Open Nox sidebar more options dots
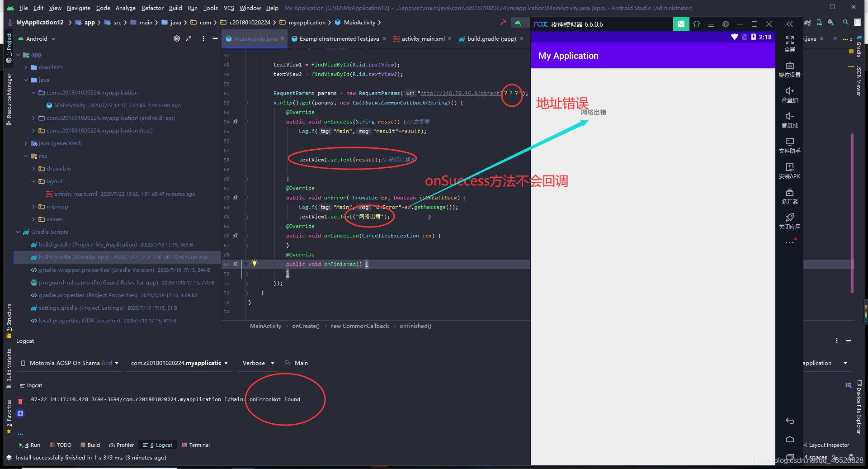Screen dimensions: 868x469 (789, 243)
